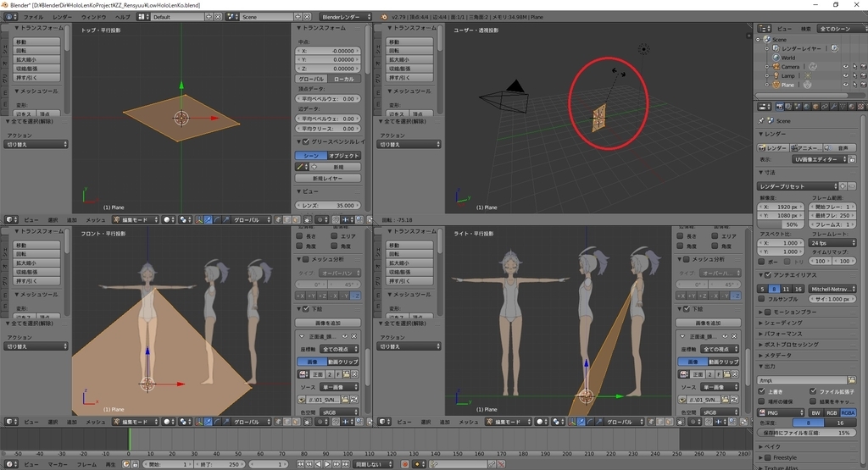The height and width of the screenshot is (470, 868).
Task: Play animation forward in timeline
Action: click(327, 464)
